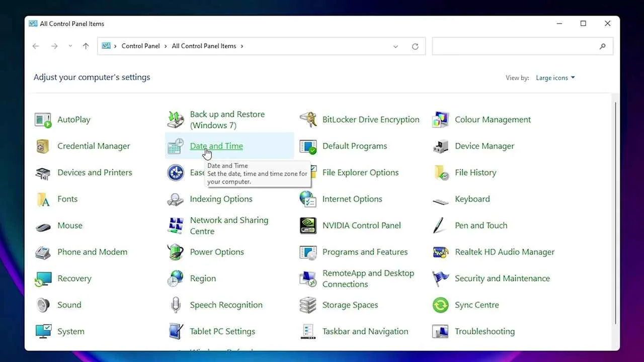This screenshot has width=644, height=362.
Task: Click the search Control Panel field
Action: (x=522, y=46)
